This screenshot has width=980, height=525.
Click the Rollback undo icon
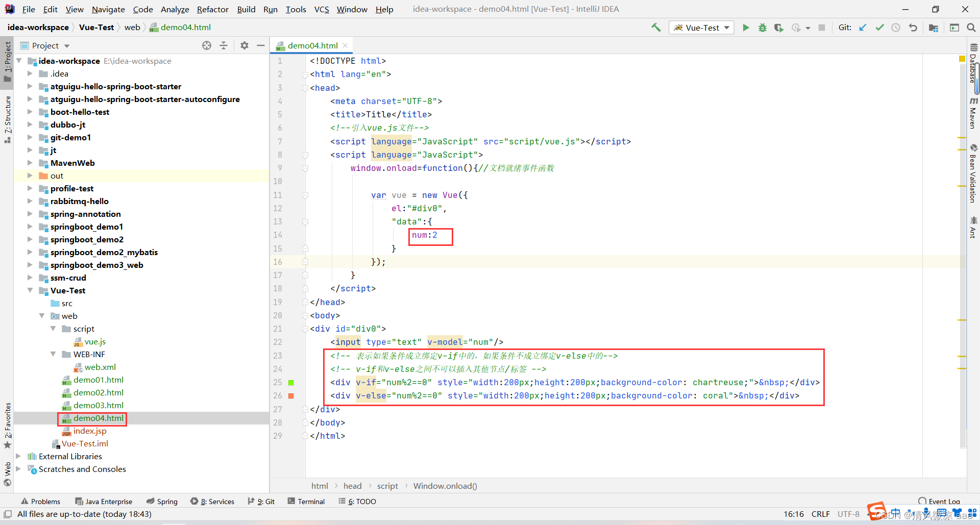click(x=913, y=28)
